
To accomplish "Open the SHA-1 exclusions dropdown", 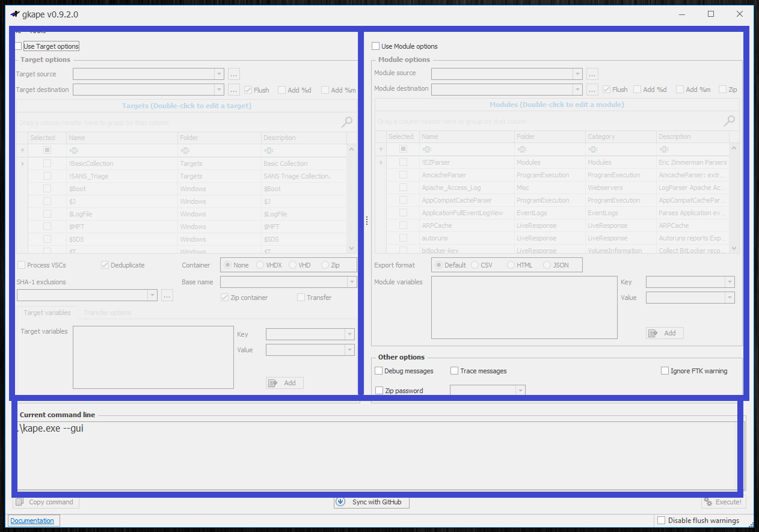I will click(152, 295).
